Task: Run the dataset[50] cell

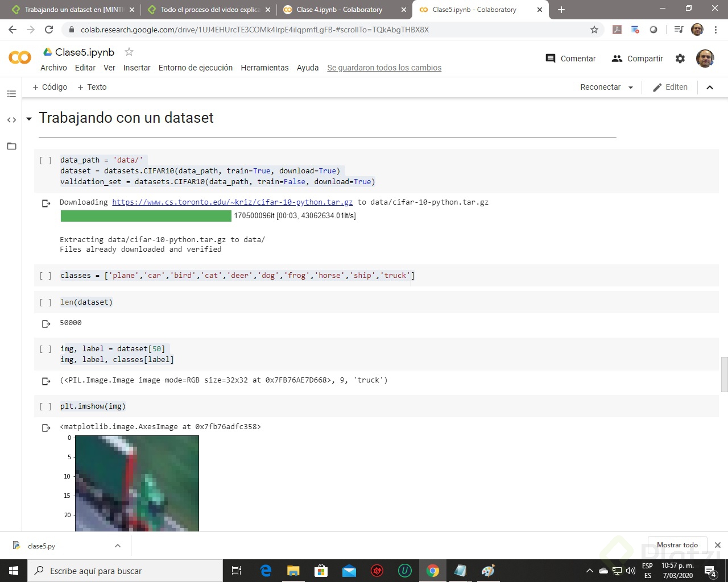Action: click(x=45, y=349)
